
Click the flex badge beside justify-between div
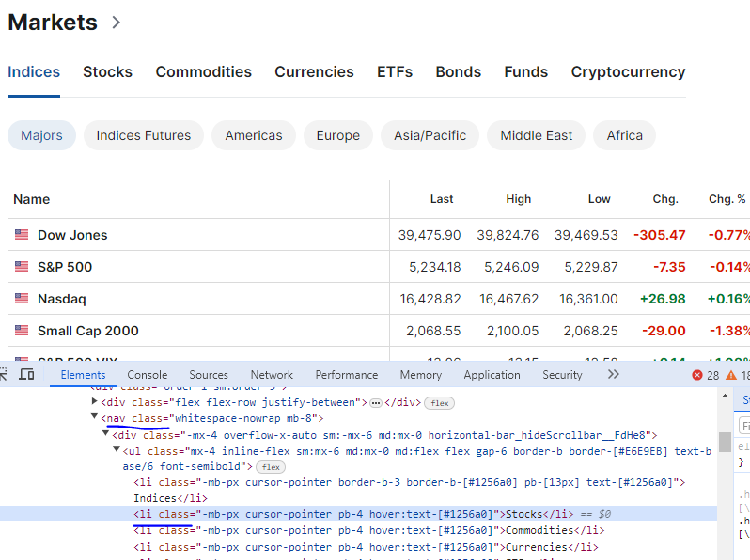point(439,403)
